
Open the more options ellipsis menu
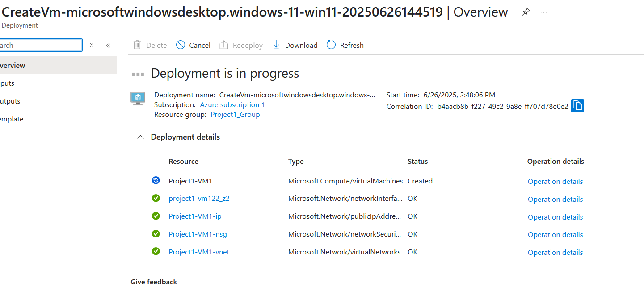[543, 12]
